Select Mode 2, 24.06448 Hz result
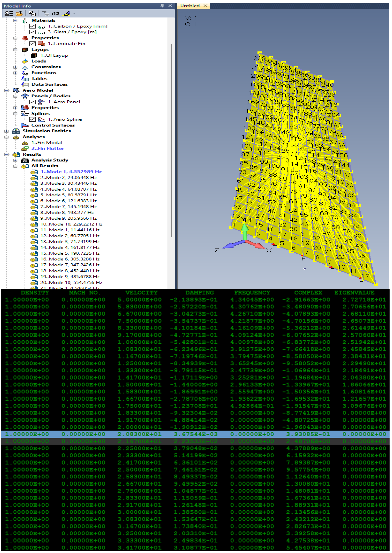 (x=68, y=178)
